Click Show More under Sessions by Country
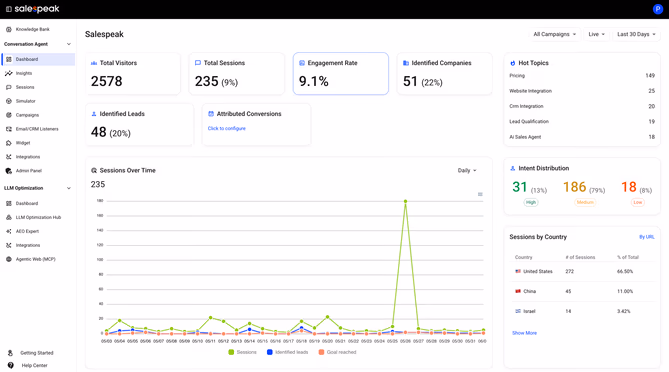 coord(524,333)
